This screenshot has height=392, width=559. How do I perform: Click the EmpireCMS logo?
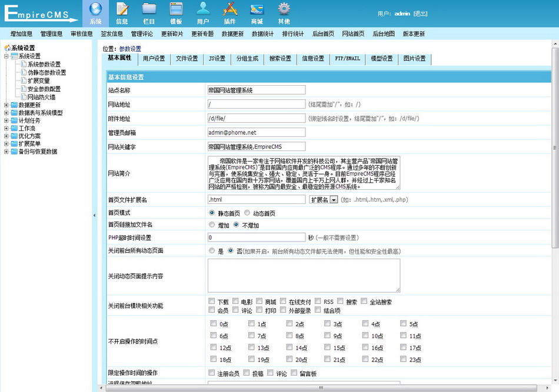click(x=40, y=14)
